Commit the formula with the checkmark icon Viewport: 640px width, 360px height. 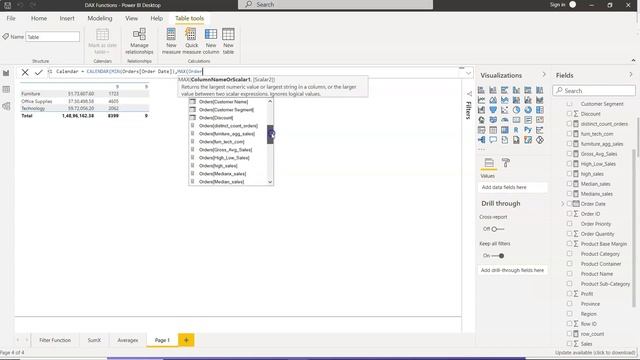click(x=39, y=72)
